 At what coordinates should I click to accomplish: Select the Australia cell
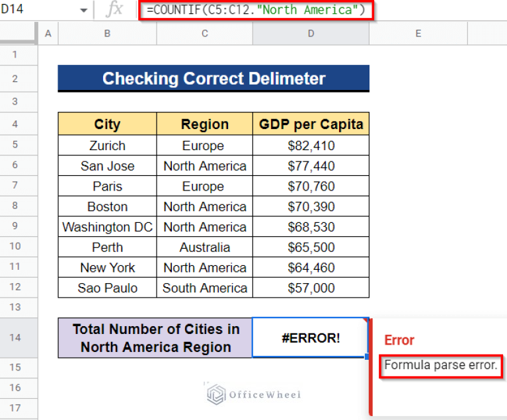click(x=205, y=247)
